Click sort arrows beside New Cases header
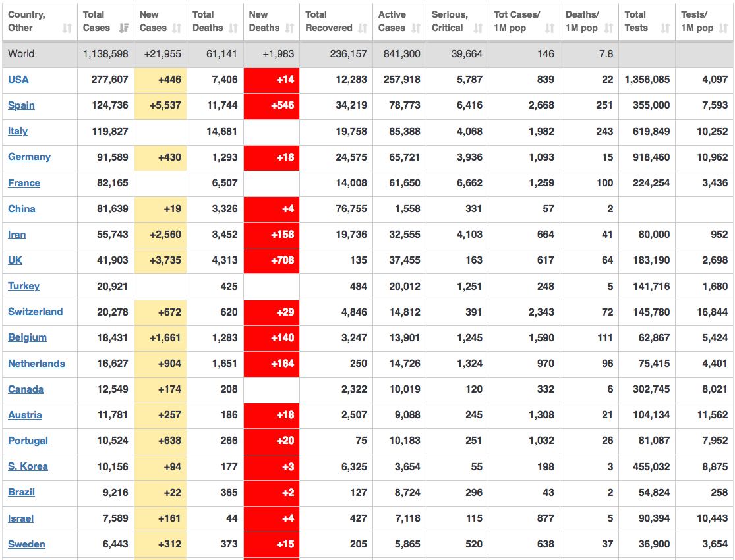Screen dimensions: 735x560 (177, 28)
